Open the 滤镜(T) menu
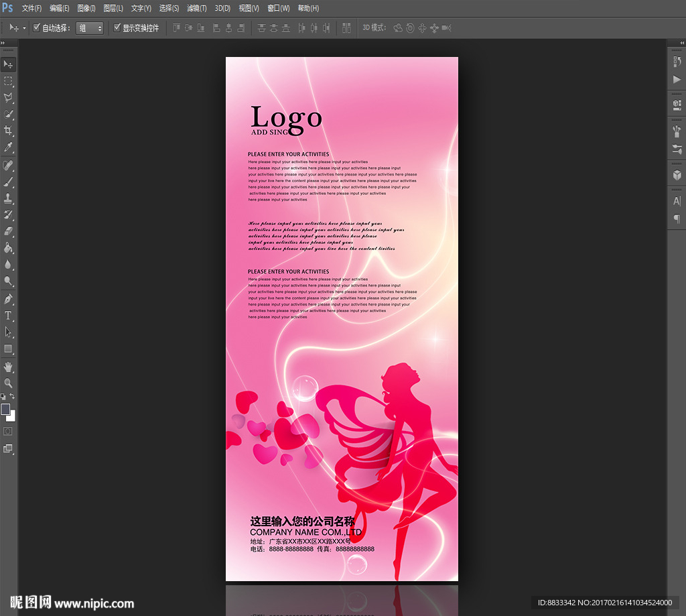 coord(196,8)
